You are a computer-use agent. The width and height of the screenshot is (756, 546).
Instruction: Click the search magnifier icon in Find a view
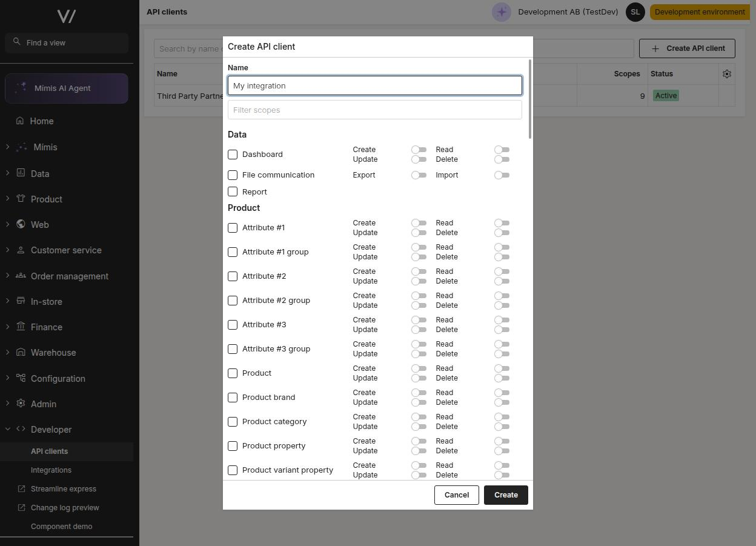point(16,42)
